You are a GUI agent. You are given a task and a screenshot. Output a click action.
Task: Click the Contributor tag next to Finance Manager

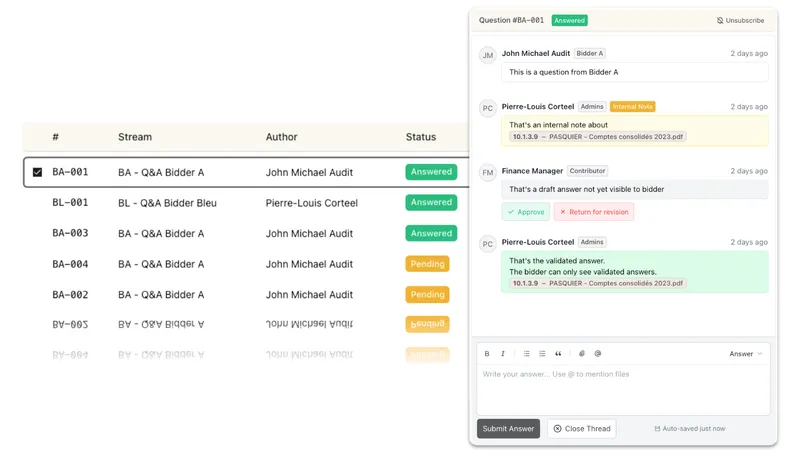click(587, 171)
